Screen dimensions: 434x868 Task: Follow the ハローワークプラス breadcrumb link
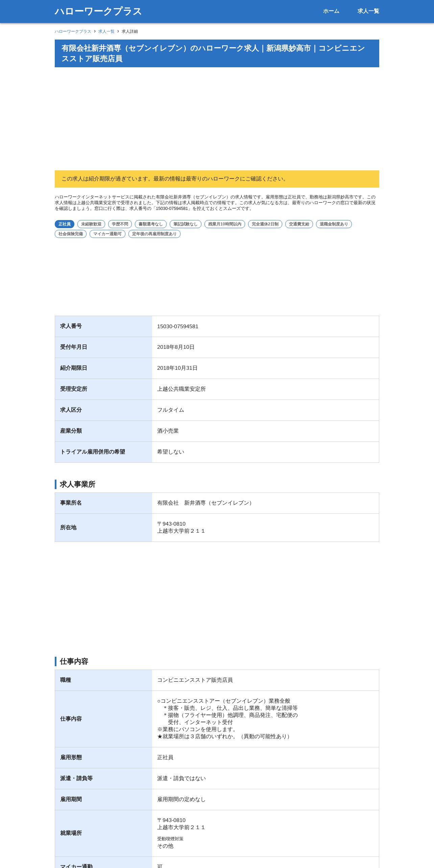tap(73, 31)
